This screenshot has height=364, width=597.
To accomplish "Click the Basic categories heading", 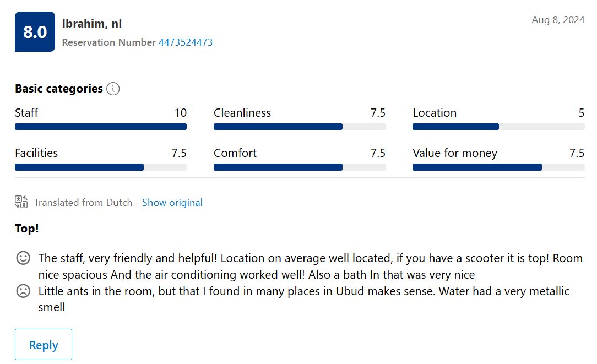I will pyautogui.click(x=59, y=89).
